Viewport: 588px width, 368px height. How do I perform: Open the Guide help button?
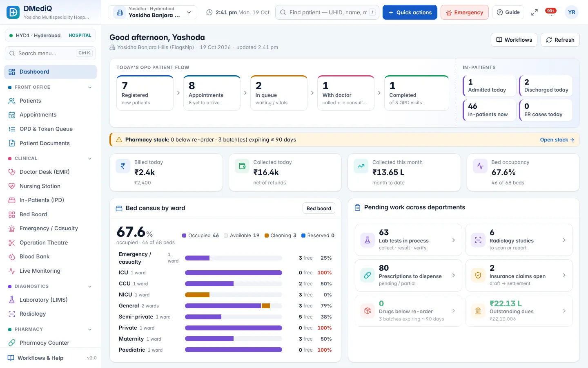[x=508, y=12]
